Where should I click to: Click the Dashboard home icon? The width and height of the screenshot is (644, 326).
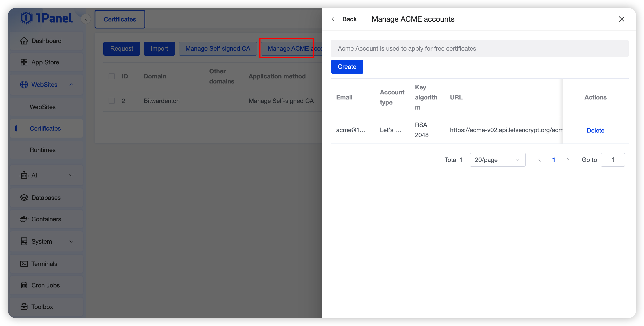24,41
